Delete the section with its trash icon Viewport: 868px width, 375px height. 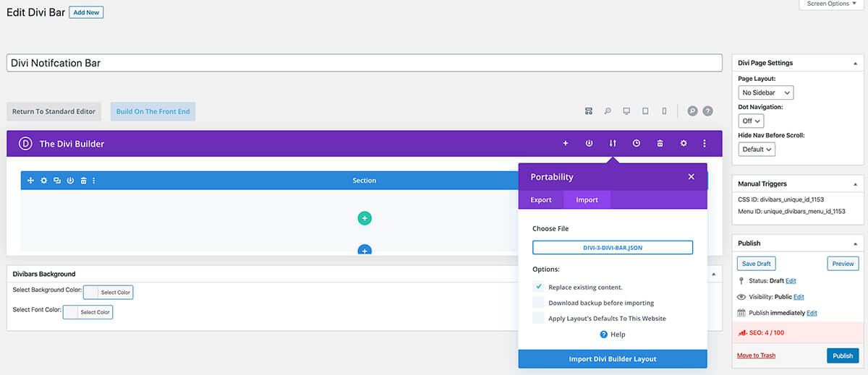click(x=83, y=180)
